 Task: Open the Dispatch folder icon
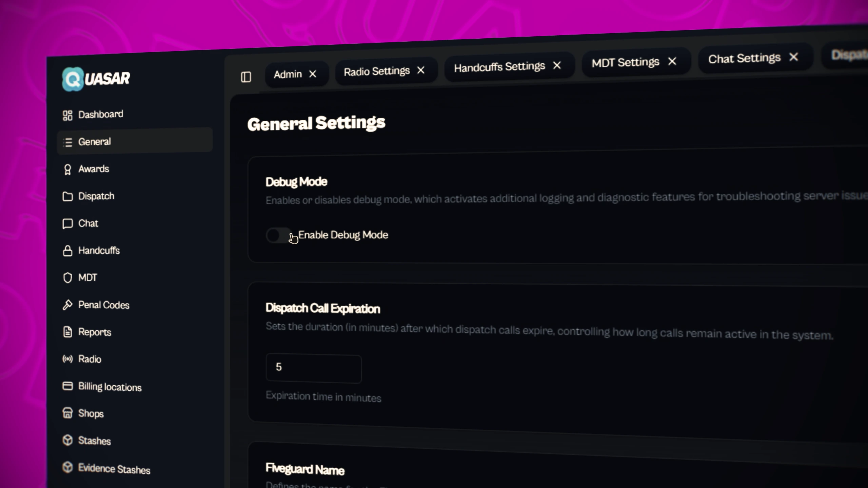point(67,197)
